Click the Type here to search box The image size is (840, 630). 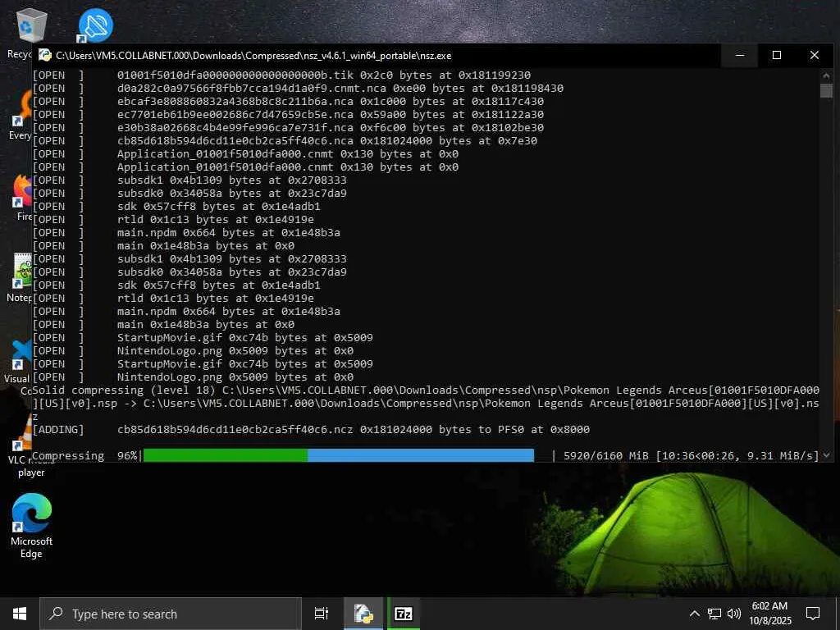point(171,614)
